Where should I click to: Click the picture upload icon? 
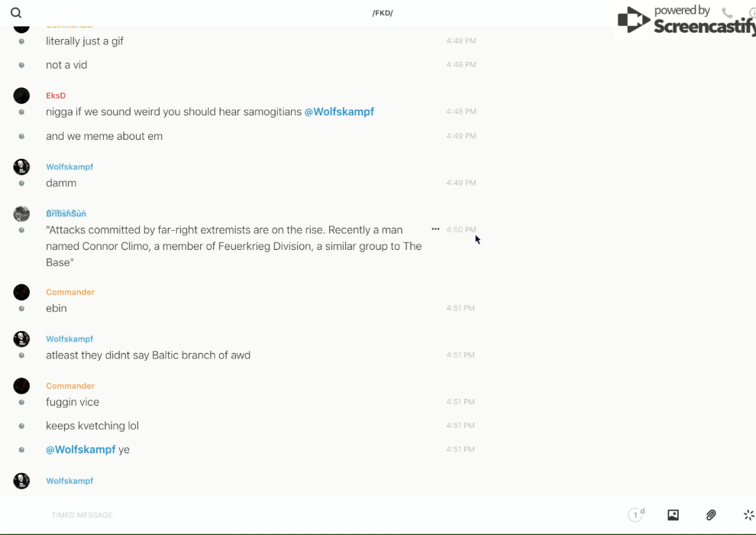coord(673,515)
